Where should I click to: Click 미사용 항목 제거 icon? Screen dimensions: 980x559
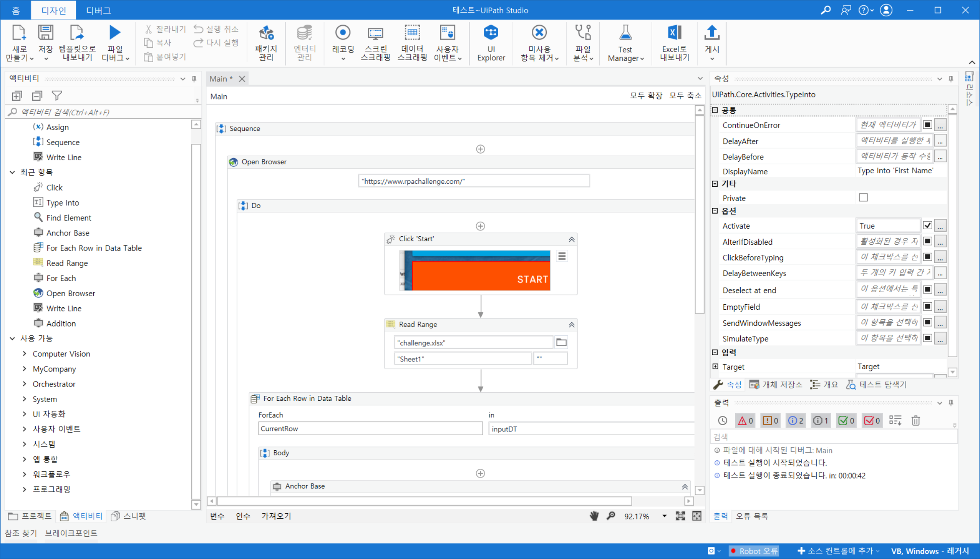tap(539, 33)
